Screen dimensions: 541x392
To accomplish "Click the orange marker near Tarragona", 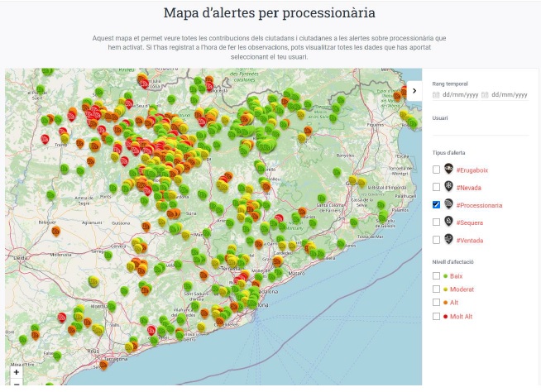I will point(103,363).
